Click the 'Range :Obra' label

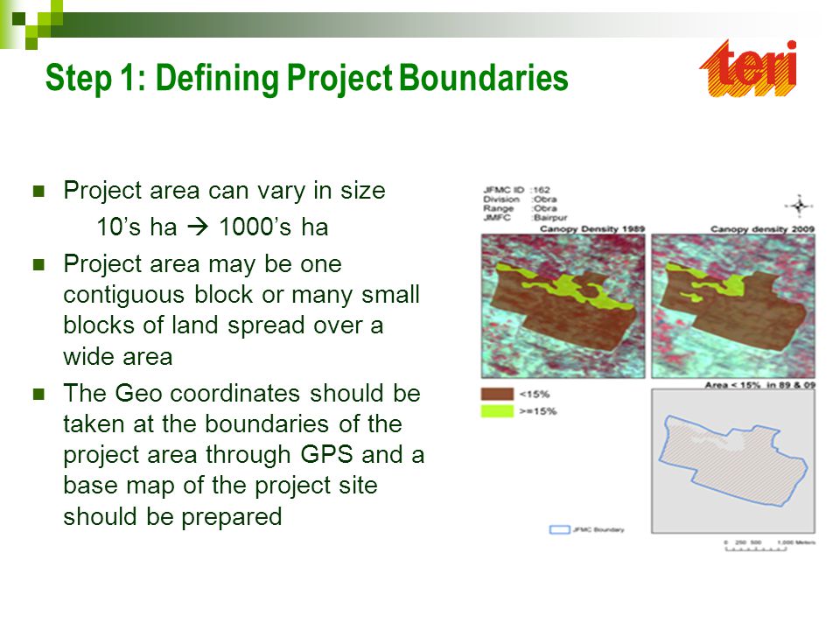[520, 208]
